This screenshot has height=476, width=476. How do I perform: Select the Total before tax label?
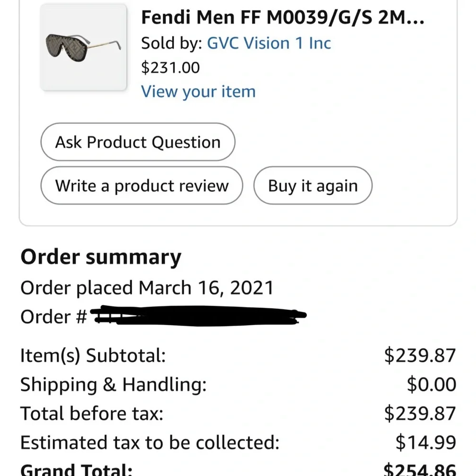pos(92,413)
